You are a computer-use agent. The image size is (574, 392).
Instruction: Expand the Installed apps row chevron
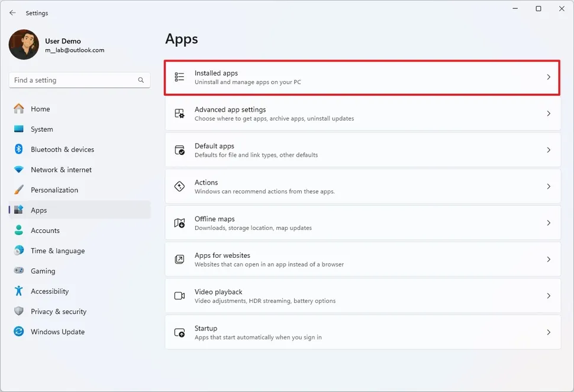coord(548,77)
